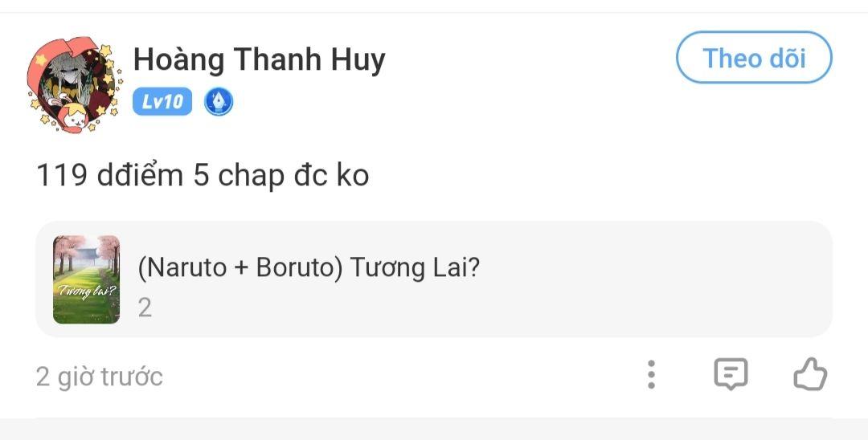Image resolution: width=868 pixels, height=440 pixels.
Task: Tap blank header space beside the username
Action: (522, 60)
